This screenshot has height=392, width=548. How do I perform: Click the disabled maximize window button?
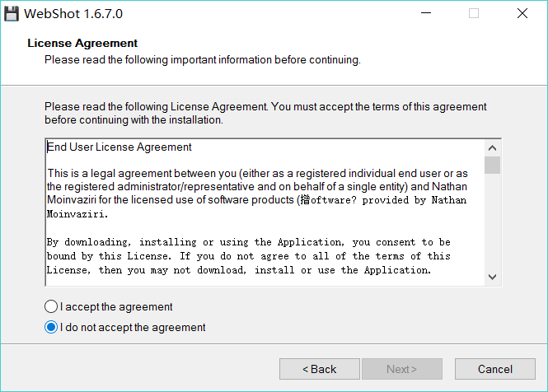(474, 14)
